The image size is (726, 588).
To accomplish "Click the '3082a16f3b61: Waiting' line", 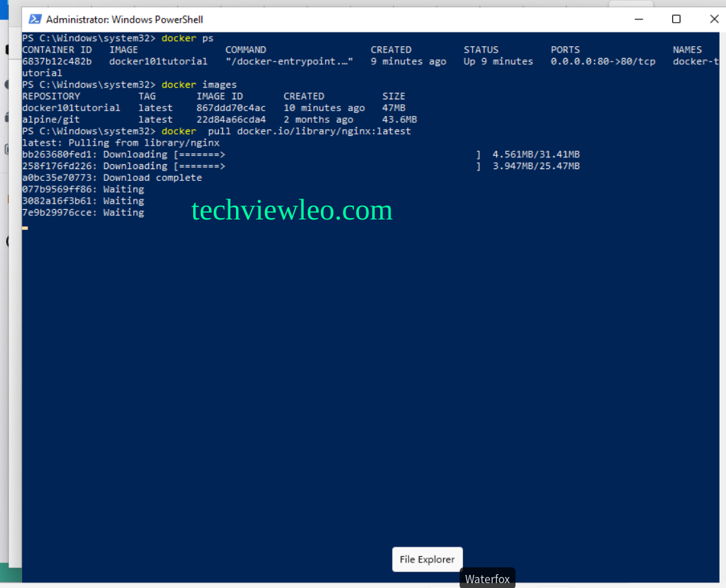I will pyautogui.click(x=84, y=201).
